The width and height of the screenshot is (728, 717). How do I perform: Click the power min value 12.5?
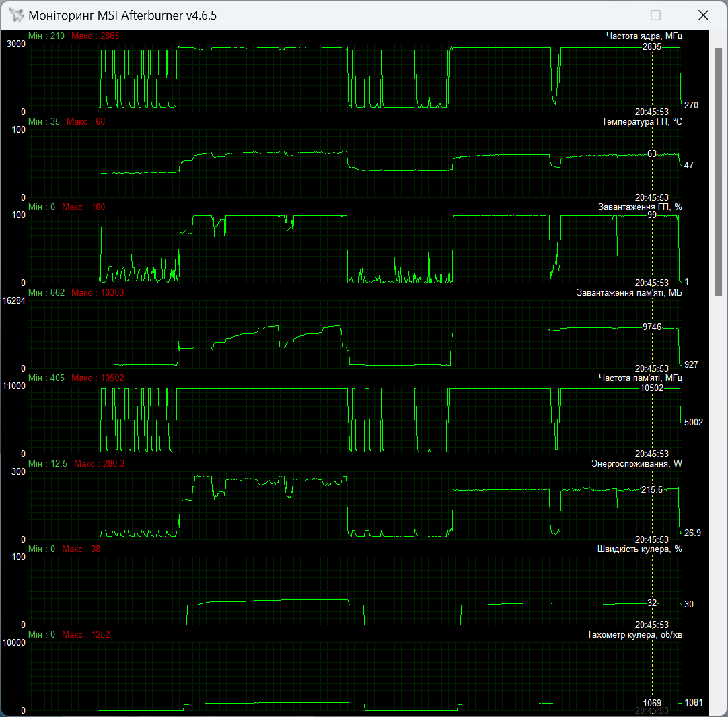(x=59, y=464)
